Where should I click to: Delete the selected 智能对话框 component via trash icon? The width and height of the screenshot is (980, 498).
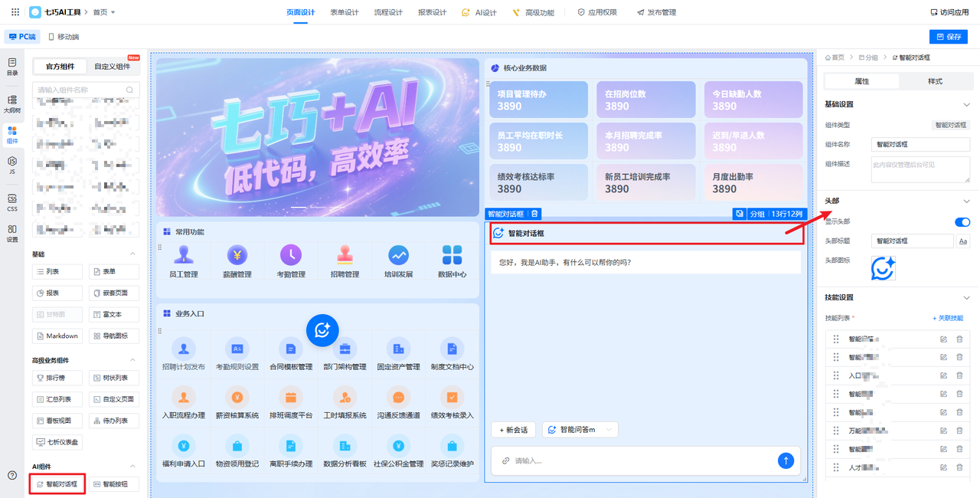(x=535, y=214)
